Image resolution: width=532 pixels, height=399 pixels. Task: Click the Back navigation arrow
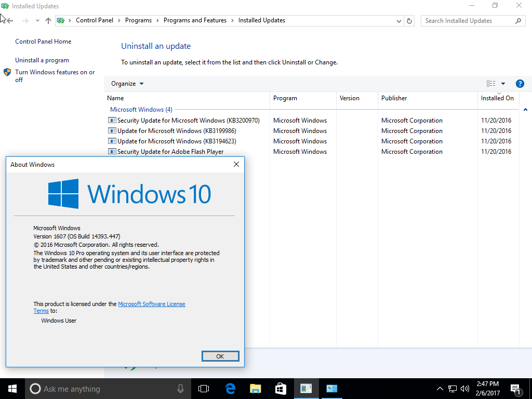(10, 21)
